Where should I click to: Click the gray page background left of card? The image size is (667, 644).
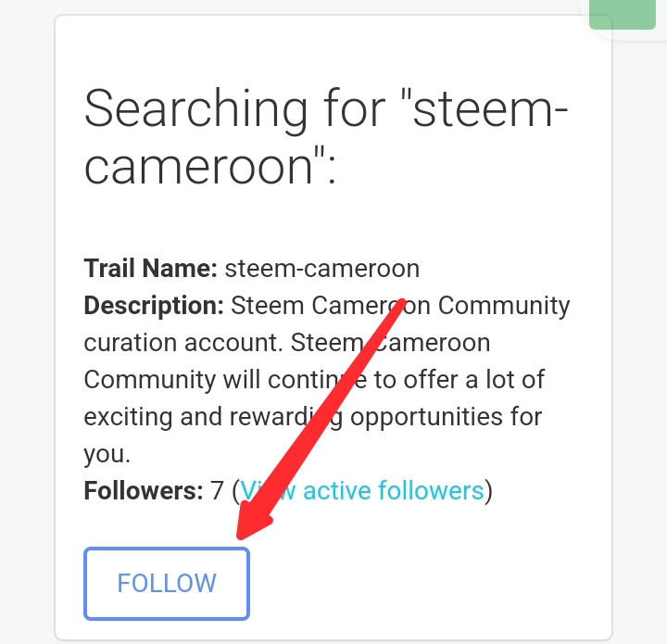point(26,324)
